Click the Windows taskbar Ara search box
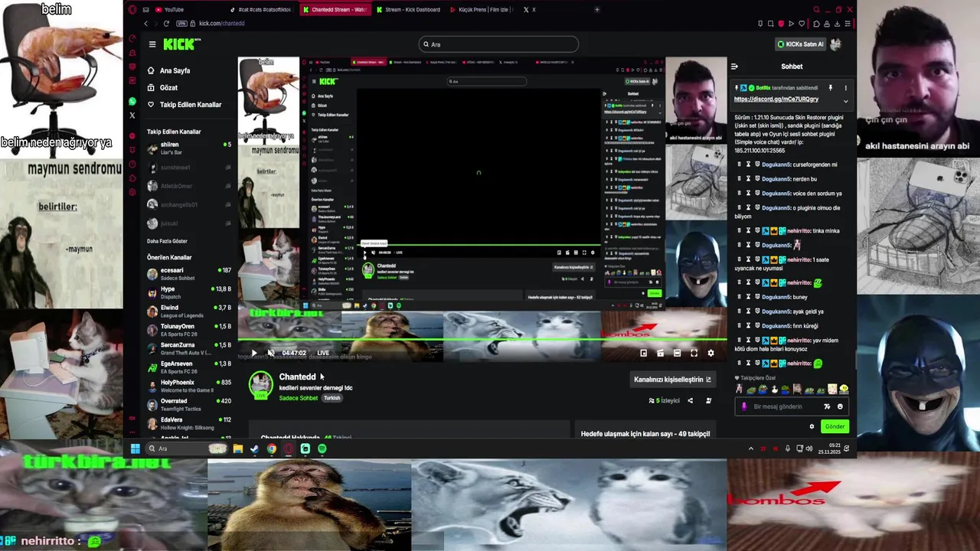Screen dimensions: 980x551 187,448
